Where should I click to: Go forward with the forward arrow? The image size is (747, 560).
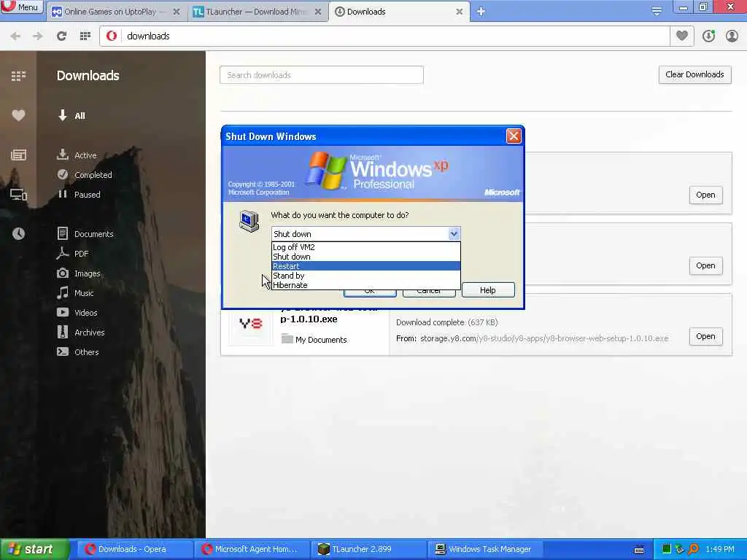tap(38, 36)
